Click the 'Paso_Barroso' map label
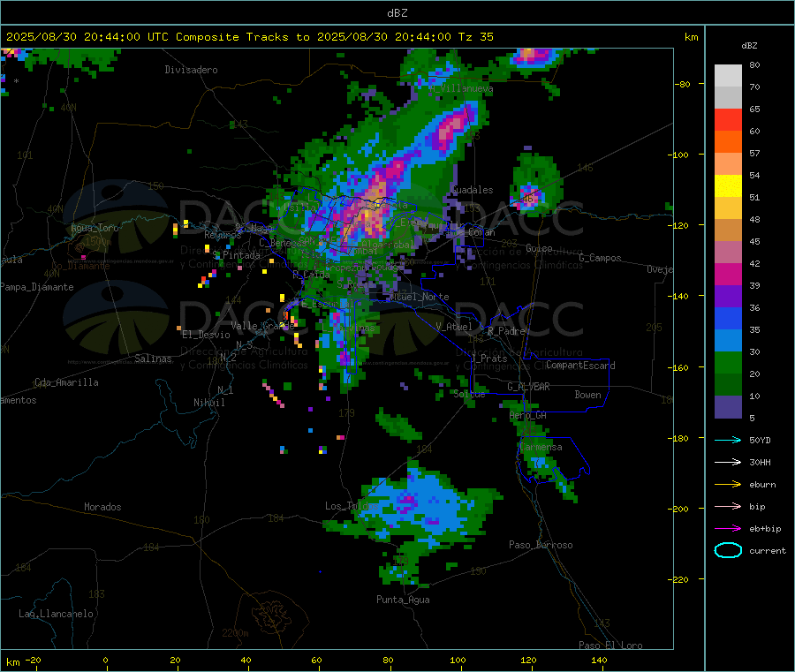 [x=541, y=545]
